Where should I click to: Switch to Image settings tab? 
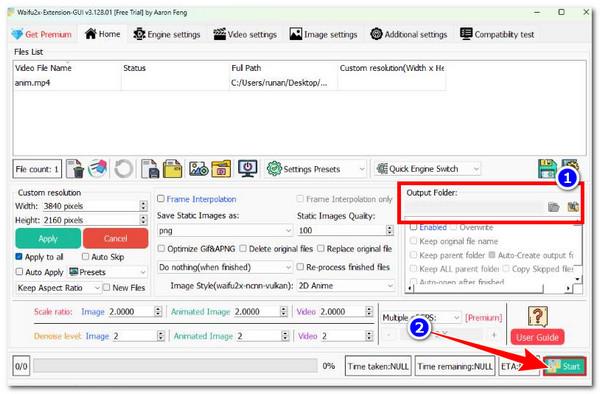click(x=323, y=34)
